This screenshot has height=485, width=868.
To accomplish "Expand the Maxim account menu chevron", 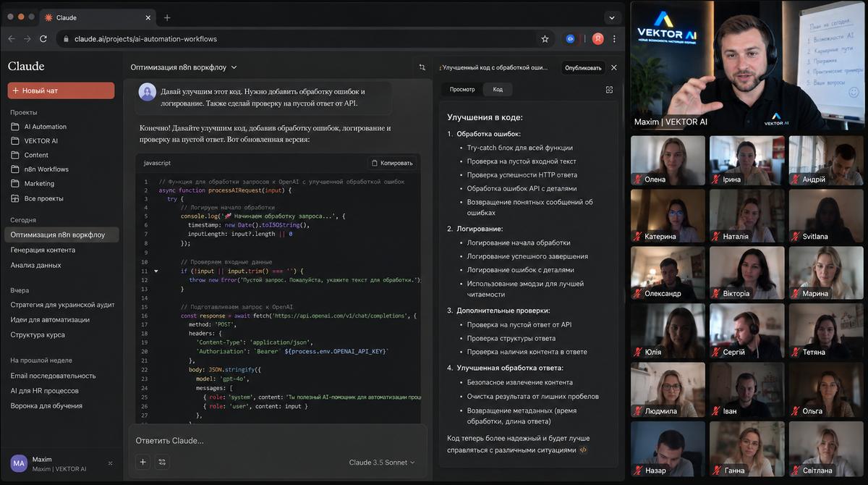I will pos(111,463).
